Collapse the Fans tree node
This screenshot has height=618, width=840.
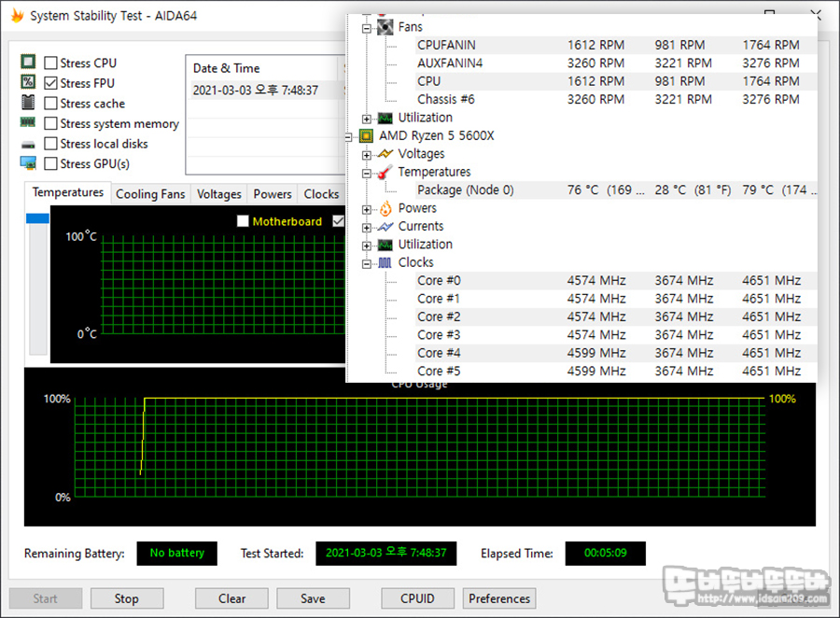367,28
